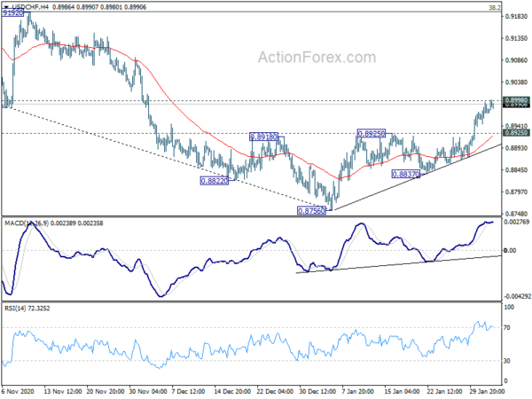Click the 0.87480 price scale value
The width and height of the screenshot is (532, 399).
click(x=516, y=214)
